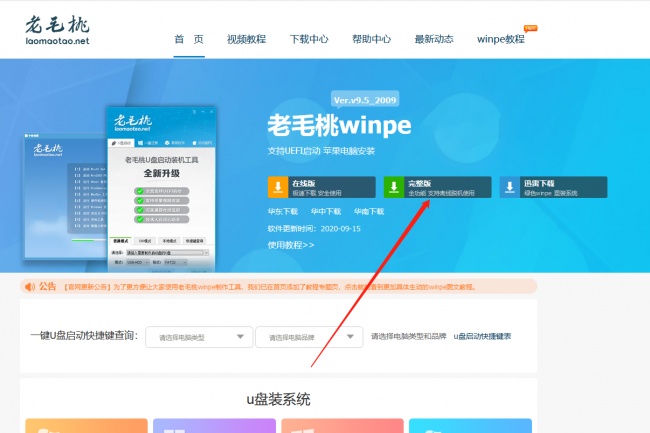The image size is (650, 433).
Task: Click the purple card under u盘装系统
Action: pyautogui.click(x=214, y=426)
